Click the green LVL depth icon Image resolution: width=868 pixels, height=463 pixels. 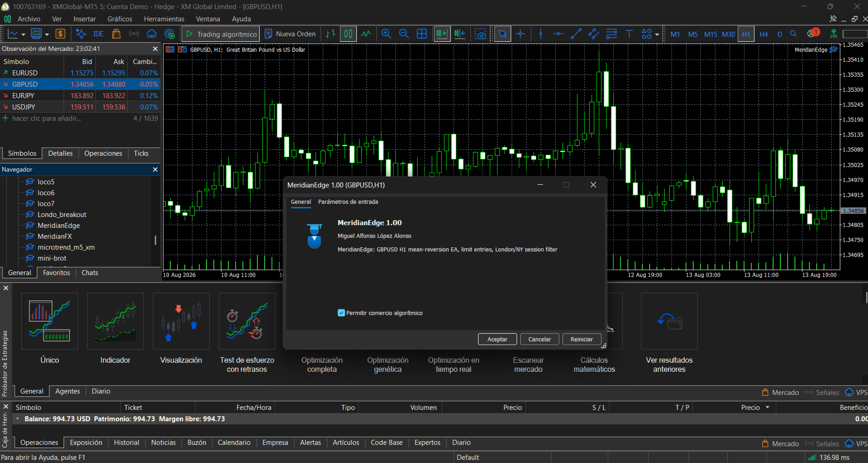click(x=833, y=34)
